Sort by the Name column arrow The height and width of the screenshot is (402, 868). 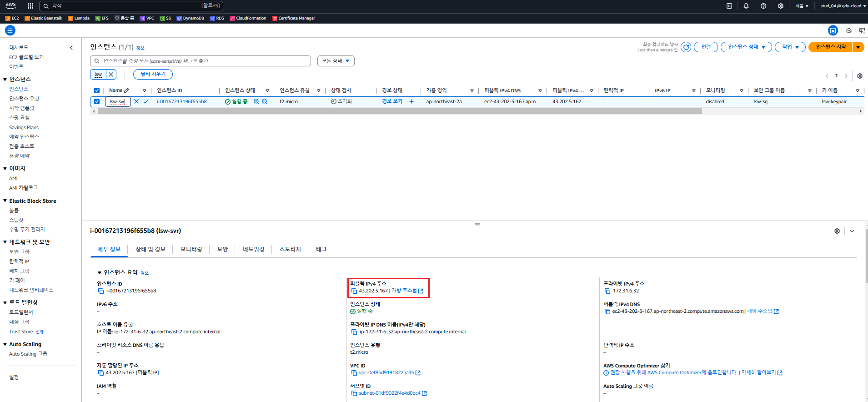click(x=145, y=90)
